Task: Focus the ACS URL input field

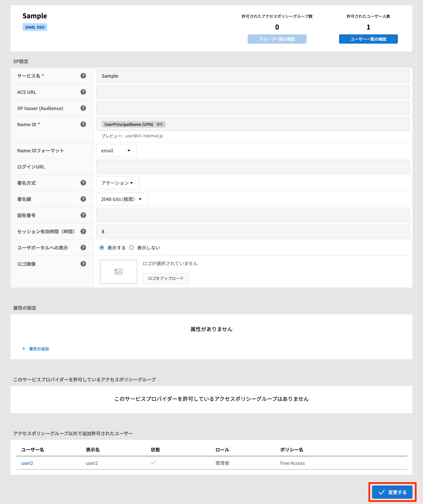Action: coord(253,92)
